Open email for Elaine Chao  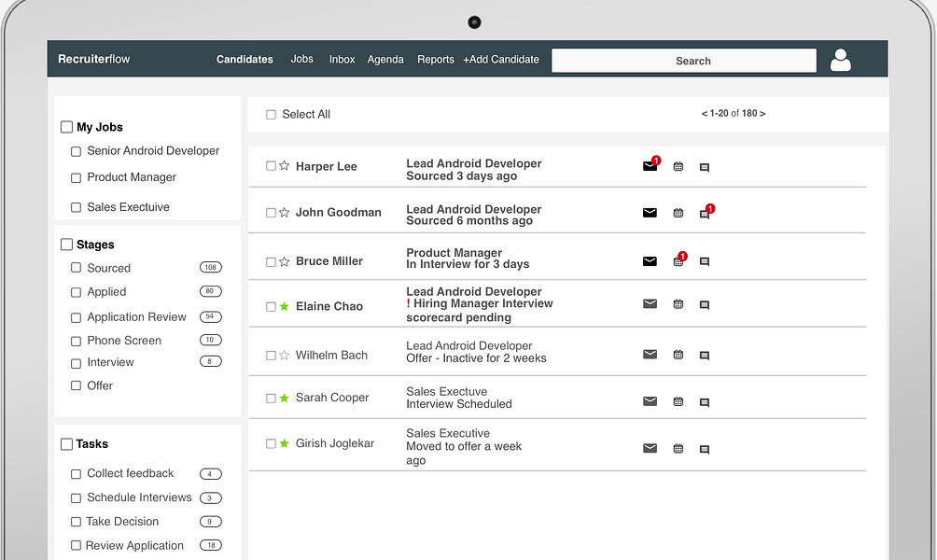(x=650, y=303)
